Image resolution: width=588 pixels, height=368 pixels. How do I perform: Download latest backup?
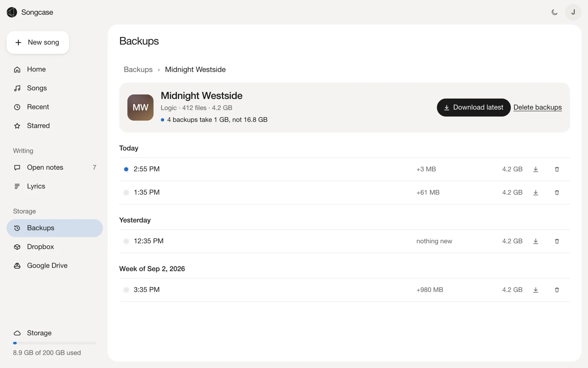(x=473, y=107)
